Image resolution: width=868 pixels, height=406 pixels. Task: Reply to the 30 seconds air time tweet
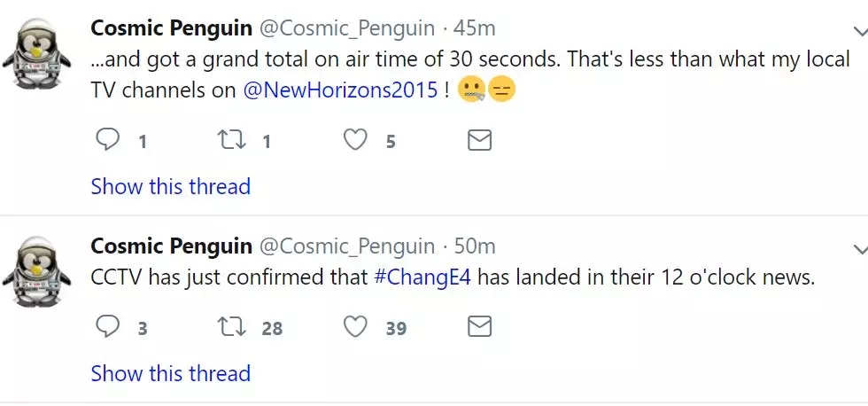108,140
